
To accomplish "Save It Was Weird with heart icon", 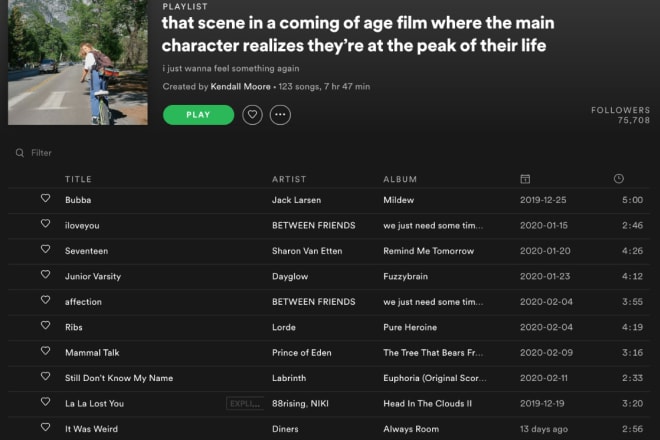I will 45,427.
